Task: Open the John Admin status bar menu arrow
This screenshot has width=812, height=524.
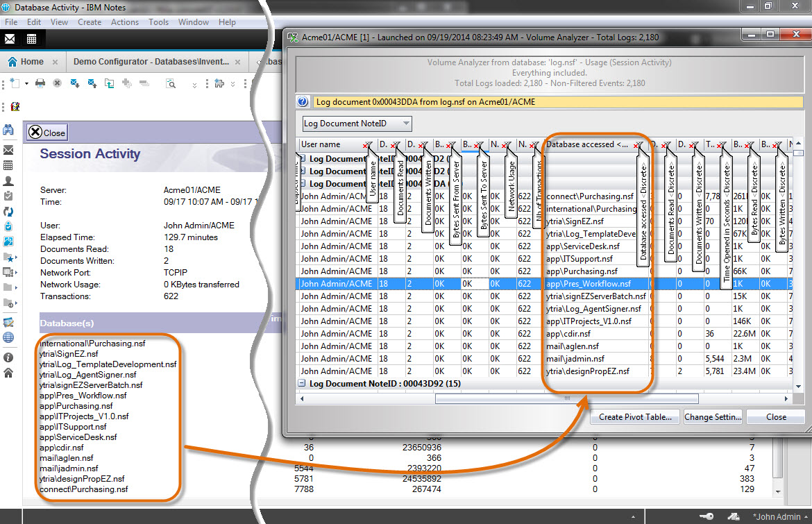Action: (x=806, y=517)
